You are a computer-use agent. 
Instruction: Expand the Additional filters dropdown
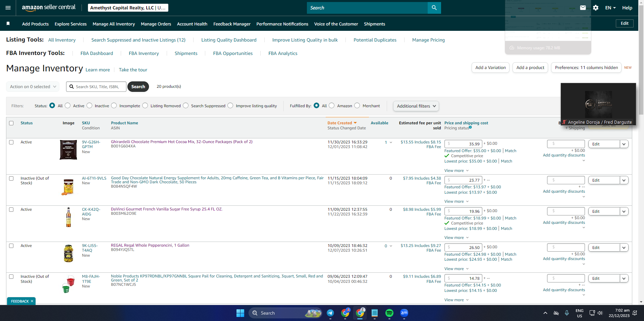(416, 106)
